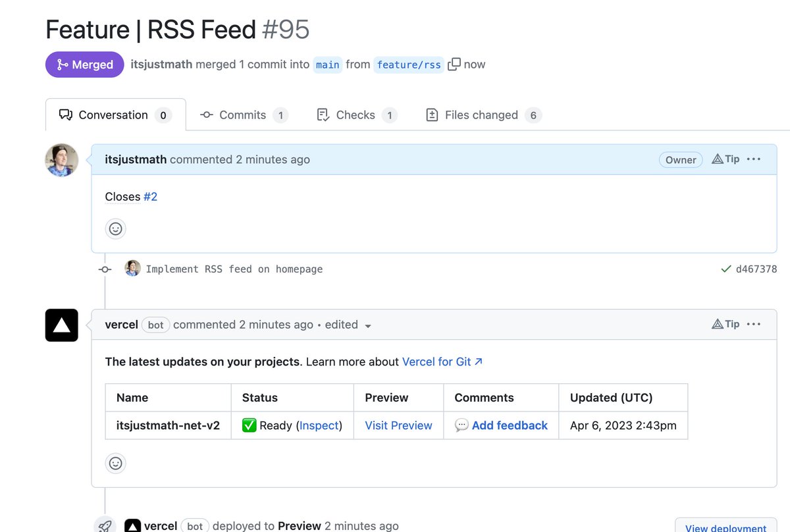Screen dimensions: 790x532
Task: Open the linked issue #2
Action: click(x=151, y=197)
